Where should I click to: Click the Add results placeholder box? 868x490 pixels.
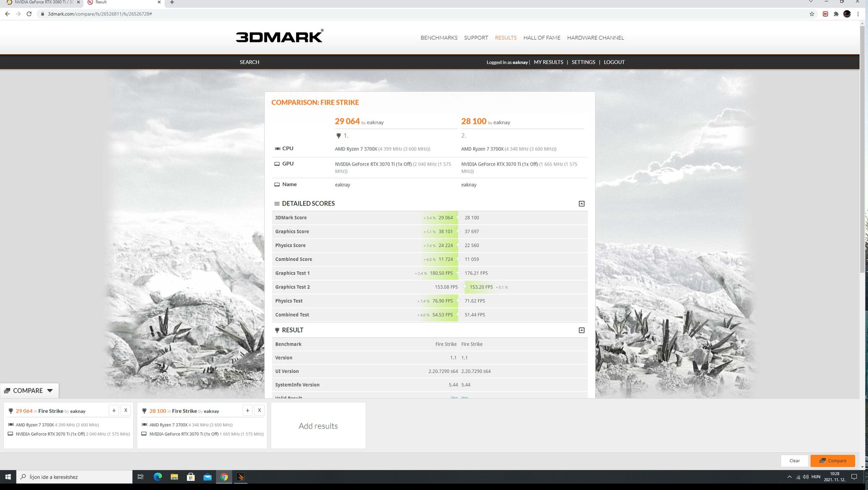coord(318,426)
